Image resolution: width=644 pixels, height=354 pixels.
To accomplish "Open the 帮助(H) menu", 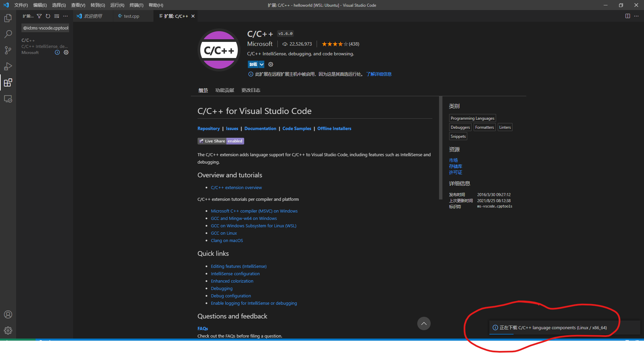I will coord(156,5).
